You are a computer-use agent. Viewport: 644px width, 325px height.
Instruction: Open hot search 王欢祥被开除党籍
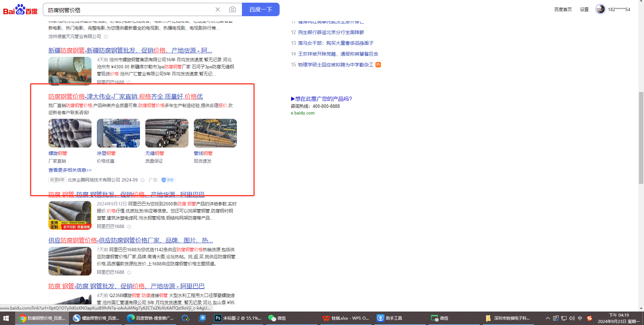338,54
